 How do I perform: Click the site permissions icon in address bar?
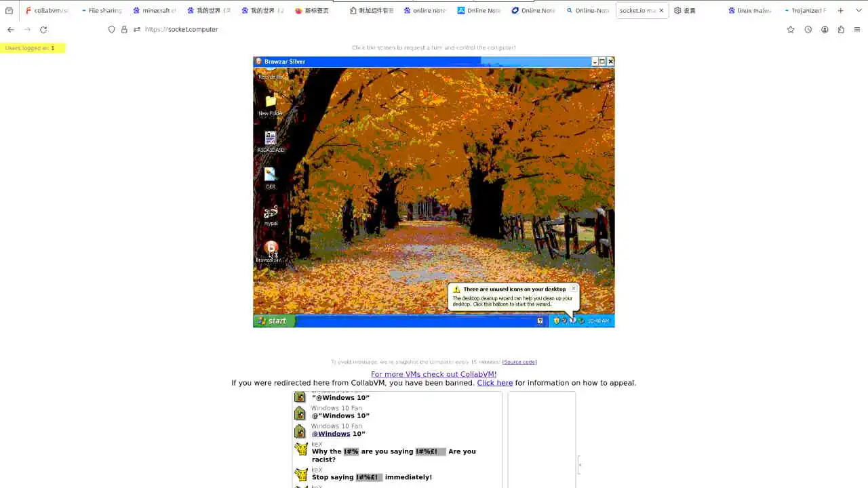[x=137, y=29]
